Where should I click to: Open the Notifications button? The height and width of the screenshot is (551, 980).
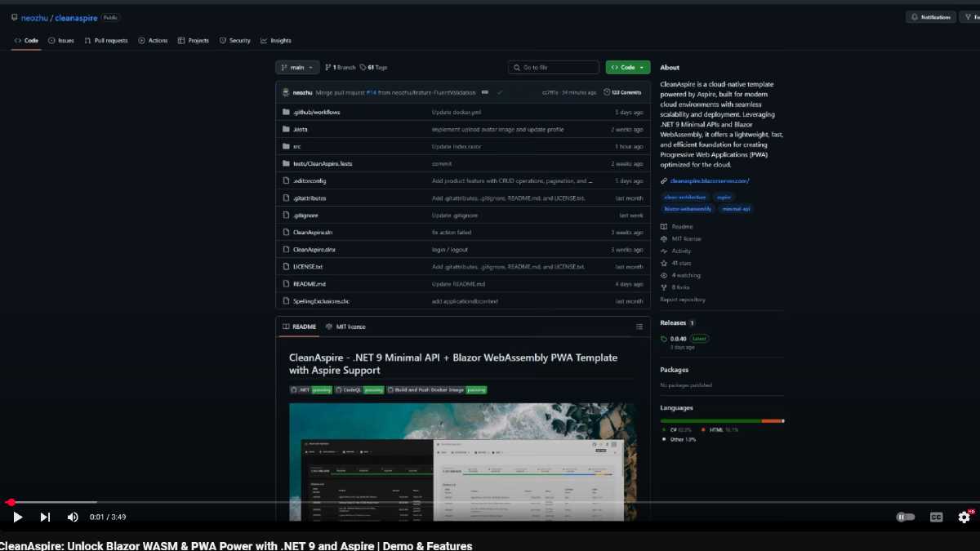[930, 17]
